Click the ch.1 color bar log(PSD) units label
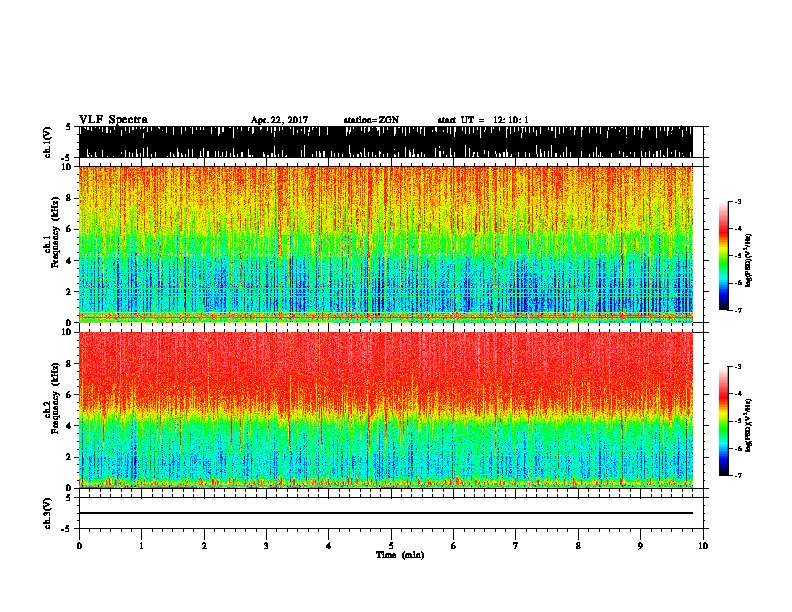Viewport: 792px width, 612px height. coord(748,260)
